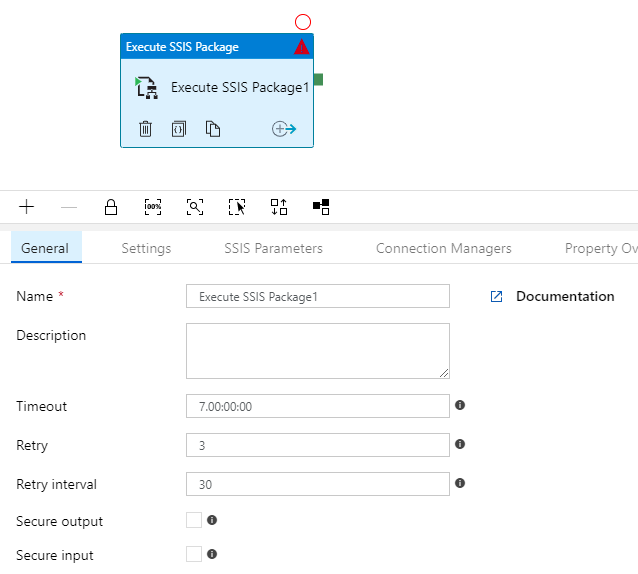638x574 pixels.
Task: Show Retry info tooltip icon
Action: point(460,444)
